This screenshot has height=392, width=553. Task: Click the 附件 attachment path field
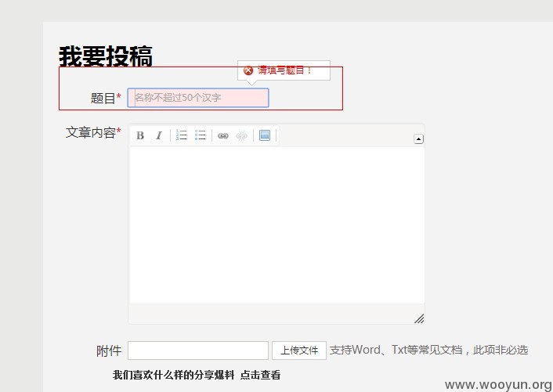pyautogui.click(x=198, y=351)
